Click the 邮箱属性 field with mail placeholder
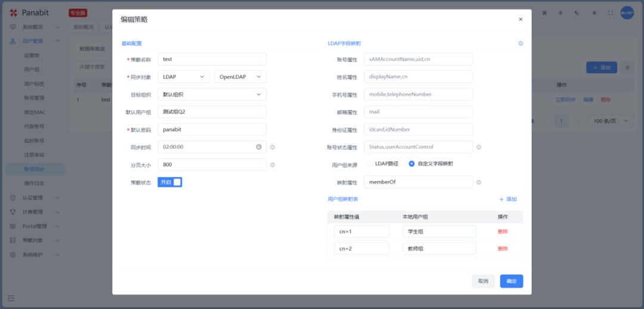 [x=418, y=112]
